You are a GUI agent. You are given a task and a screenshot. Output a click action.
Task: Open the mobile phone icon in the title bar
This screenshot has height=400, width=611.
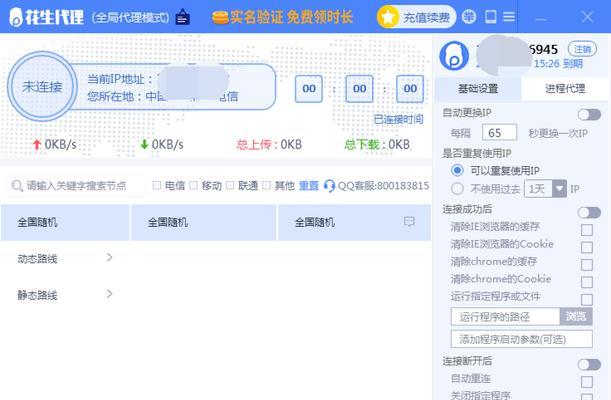click(490, 17)
